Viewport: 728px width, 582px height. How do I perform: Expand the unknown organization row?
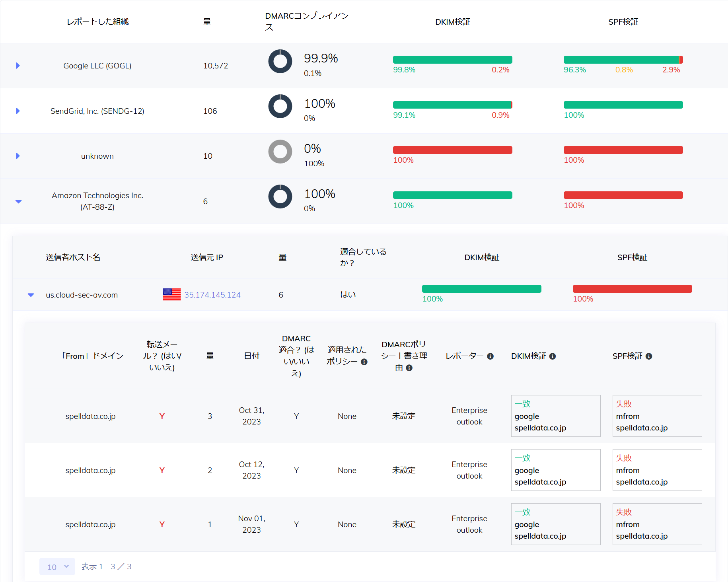pyautogui.click(x=18, y=156)
